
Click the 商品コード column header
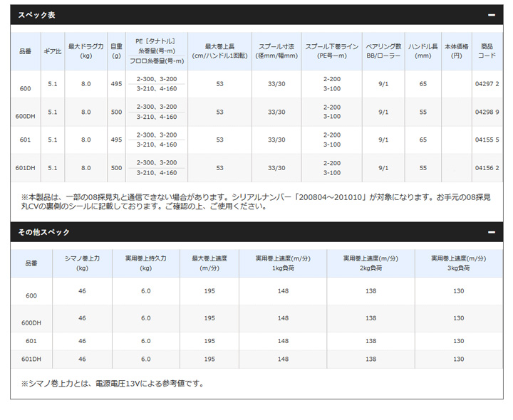(487, 50)
